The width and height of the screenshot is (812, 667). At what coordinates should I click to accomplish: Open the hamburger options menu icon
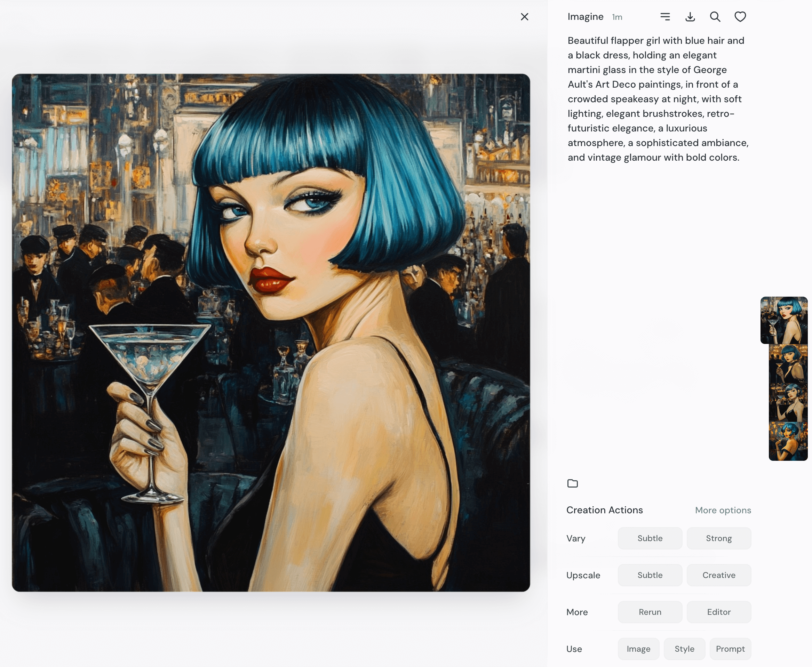[x=665, y=17]
